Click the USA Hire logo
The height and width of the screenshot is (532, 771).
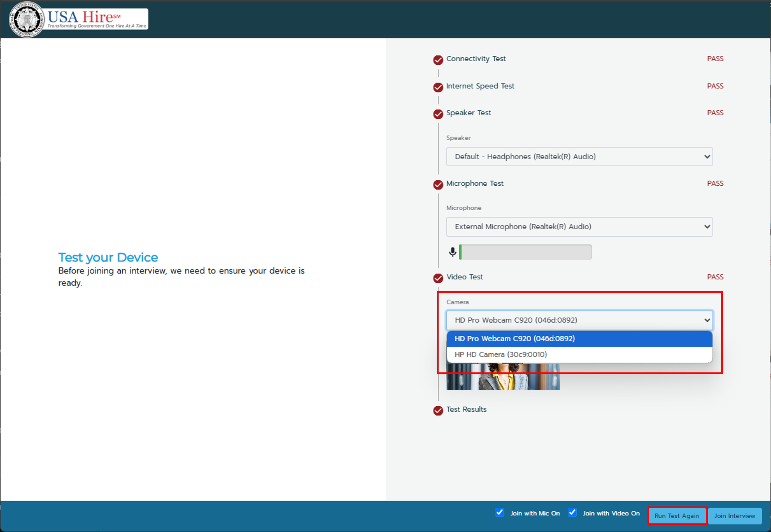click(x=79, y=19)
